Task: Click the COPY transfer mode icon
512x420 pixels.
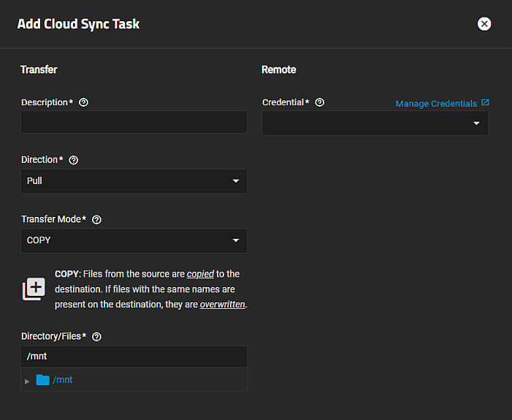Action: pos(34,289)
